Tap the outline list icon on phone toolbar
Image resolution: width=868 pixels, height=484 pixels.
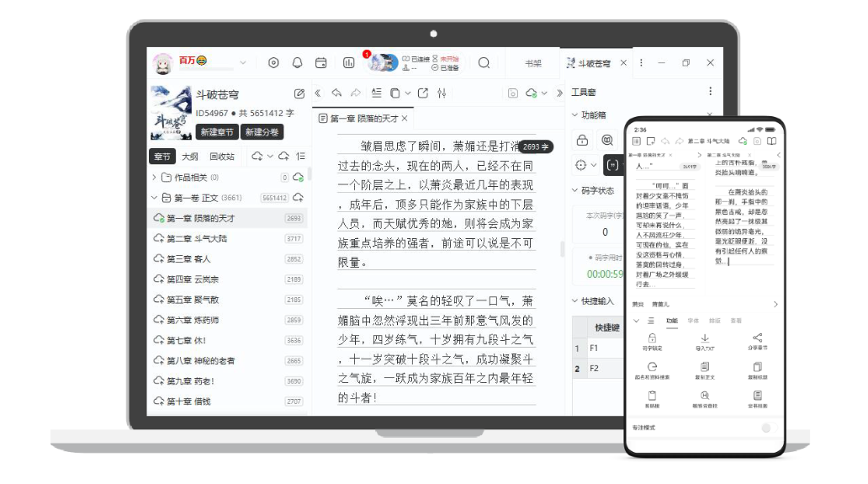pyautogui.click(x=637, y=141)
